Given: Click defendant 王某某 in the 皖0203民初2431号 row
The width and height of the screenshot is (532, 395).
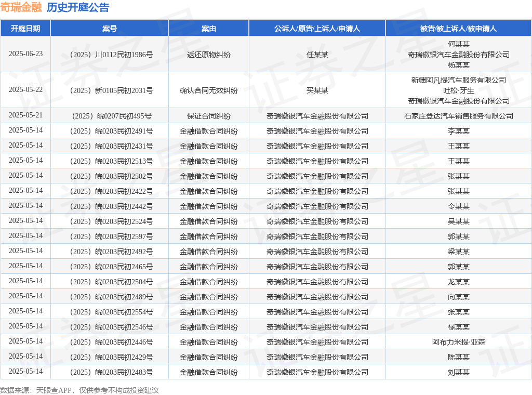Looking at the screenshot, I should click(x=458, y=146).
